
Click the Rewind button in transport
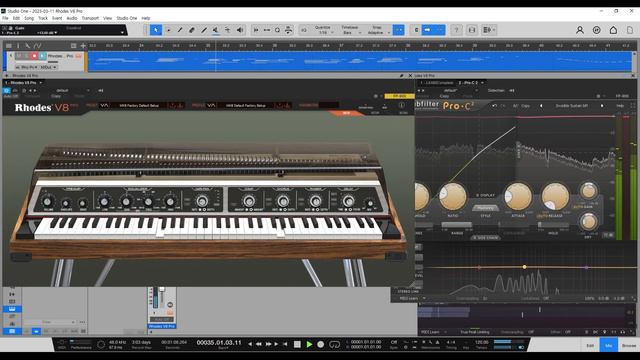258,344
